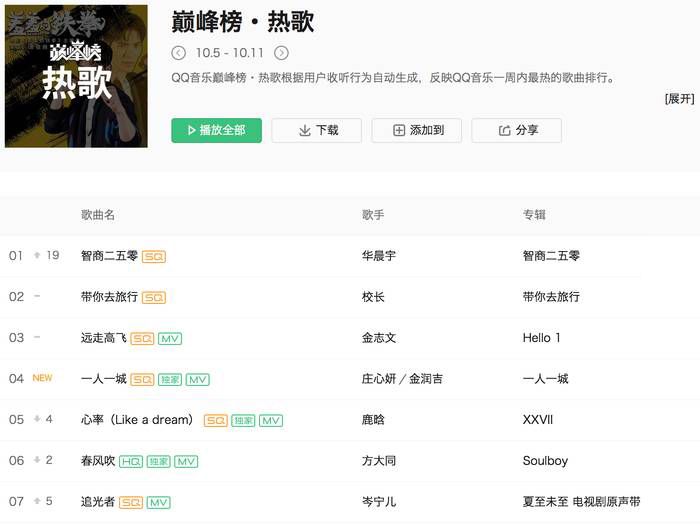
Task: Click SQ badge next to 追光者
Action: [131, 503]
